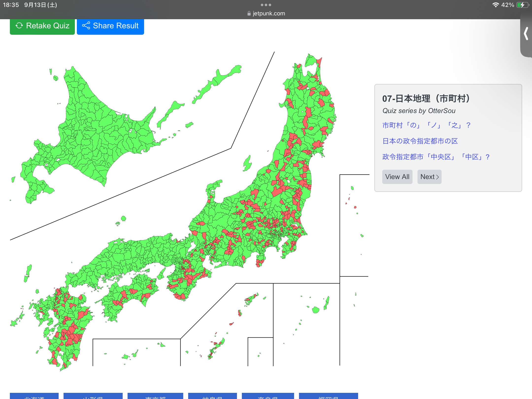
Task: Expand the slide-over handle chevron
Action: click(526, 33)
